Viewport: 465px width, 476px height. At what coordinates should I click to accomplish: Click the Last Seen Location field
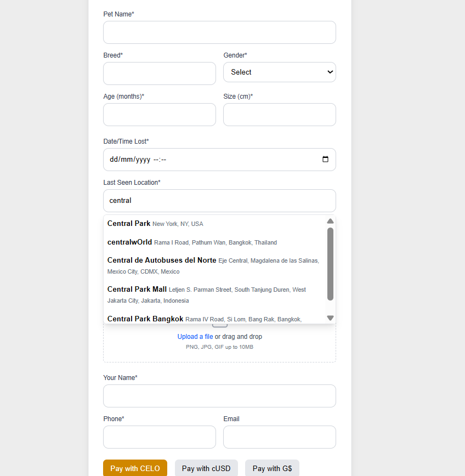coord(219,201)
